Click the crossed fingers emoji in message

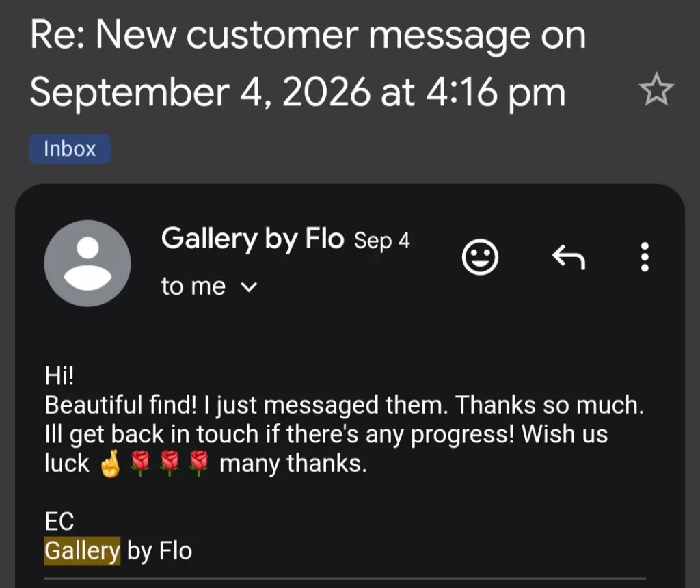tap(110, 464)
